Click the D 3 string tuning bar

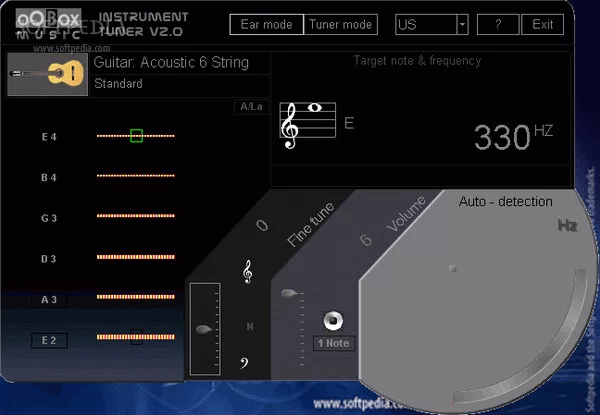(135, 257)
